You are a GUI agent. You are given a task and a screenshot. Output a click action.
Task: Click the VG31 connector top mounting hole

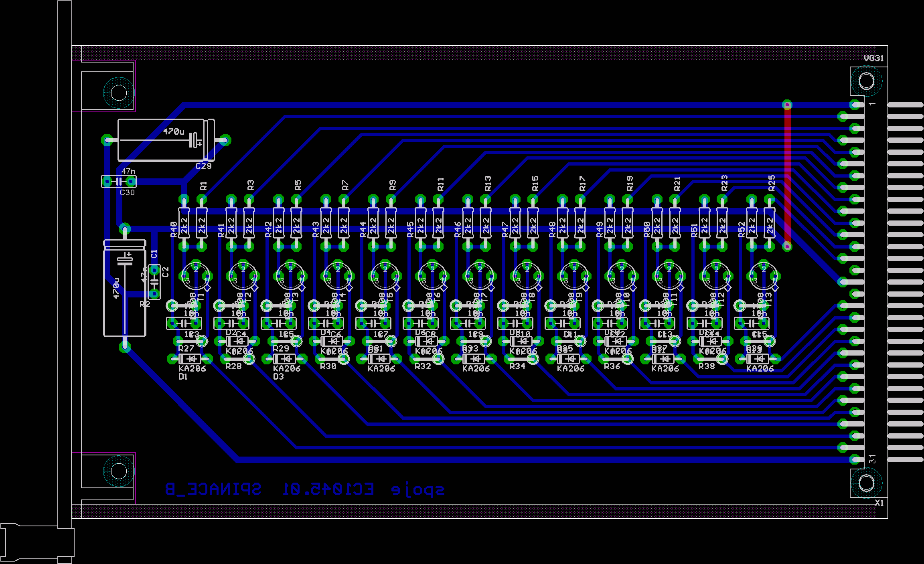point(866,81)
